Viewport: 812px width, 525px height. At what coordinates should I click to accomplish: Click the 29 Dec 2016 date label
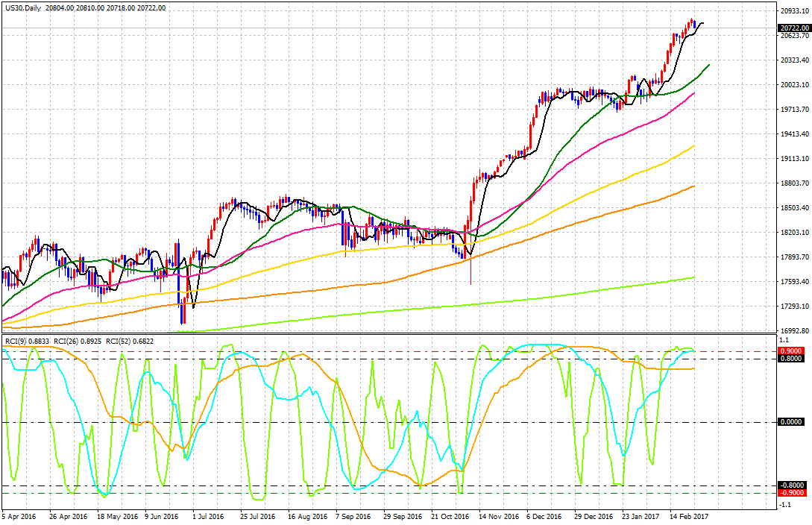[594, 516]
